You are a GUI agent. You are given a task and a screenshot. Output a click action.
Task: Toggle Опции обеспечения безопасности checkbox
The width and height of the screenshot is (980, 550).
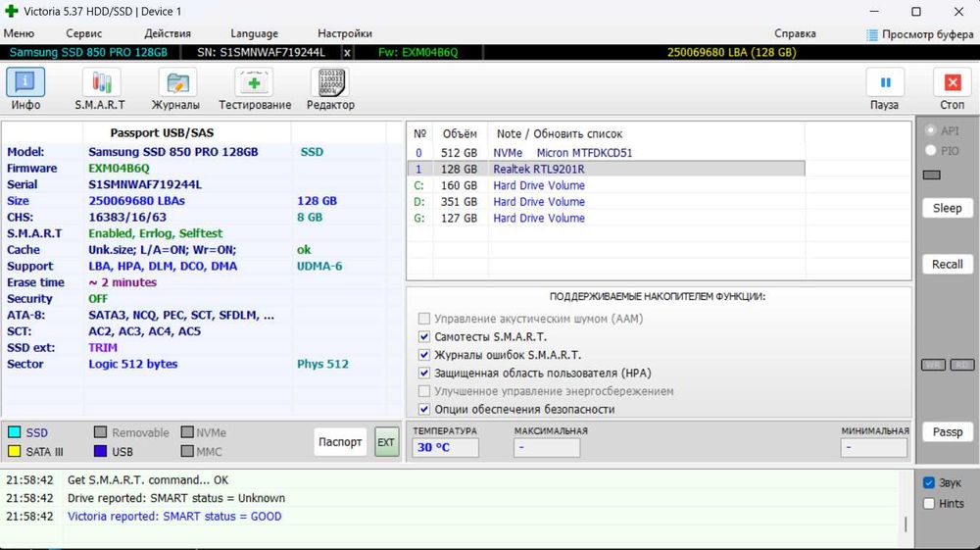tap(424, 410)
